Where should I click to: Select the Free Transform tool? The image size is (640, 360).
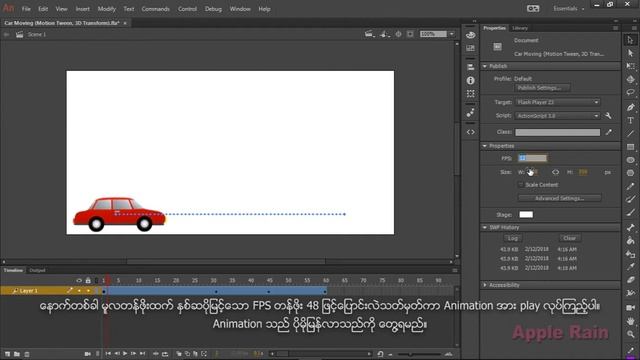click(630, 66)
